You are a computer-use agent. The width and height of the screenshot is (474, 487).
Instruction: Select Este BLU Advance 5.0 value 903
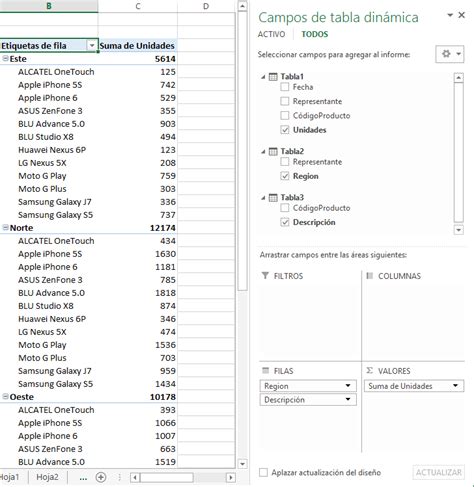coord(138,124)
